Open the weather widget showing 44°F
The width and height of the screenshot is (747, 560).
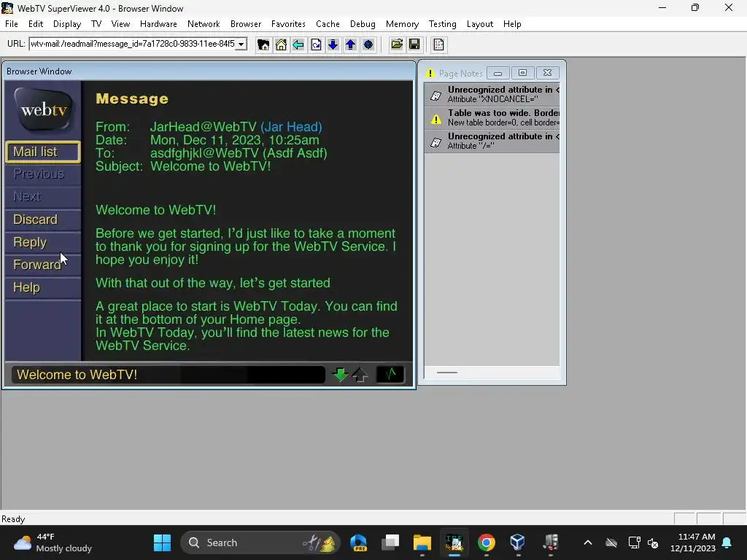coord(53,542)
